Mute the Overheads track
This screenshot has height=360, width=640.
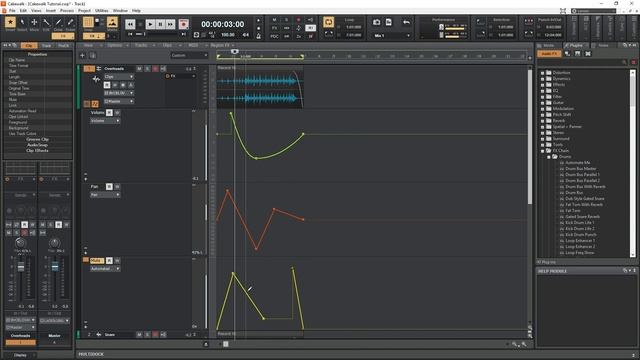[139, 69]
